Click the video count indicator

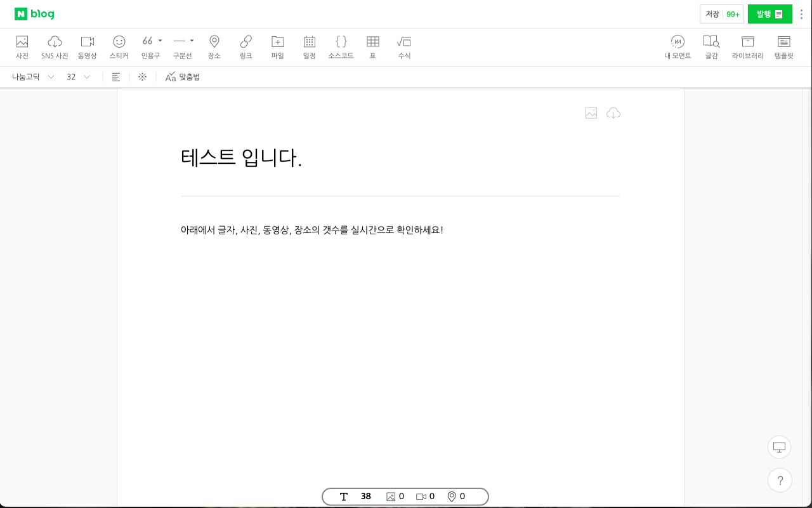coord(426,497)
